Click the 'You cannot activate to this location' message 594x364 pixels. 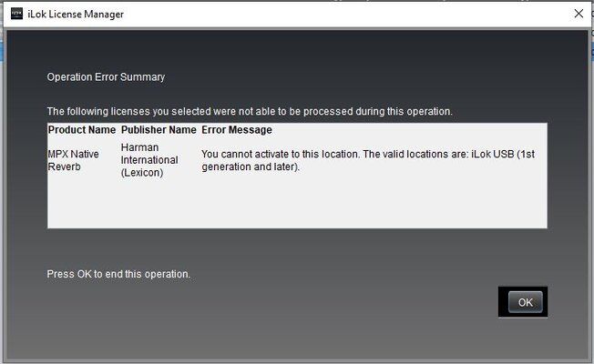pyautogui.click(x=368, y=160)
